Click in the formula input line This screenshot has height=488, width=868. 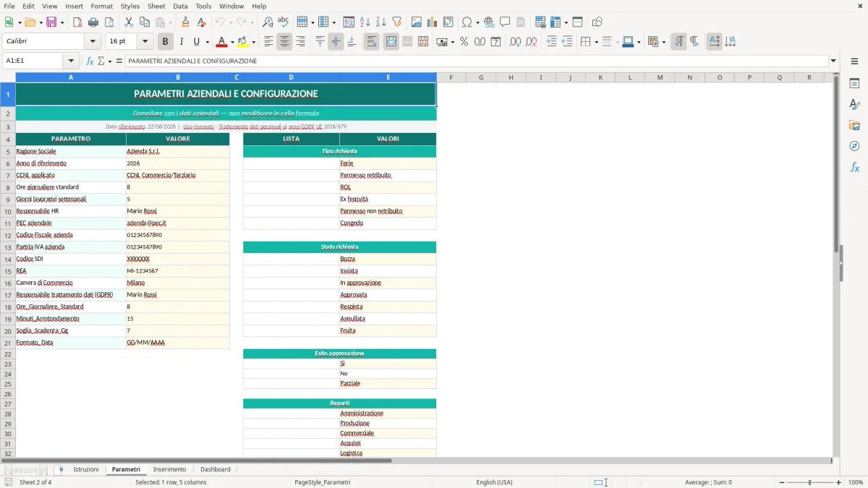tap(476, 61)
